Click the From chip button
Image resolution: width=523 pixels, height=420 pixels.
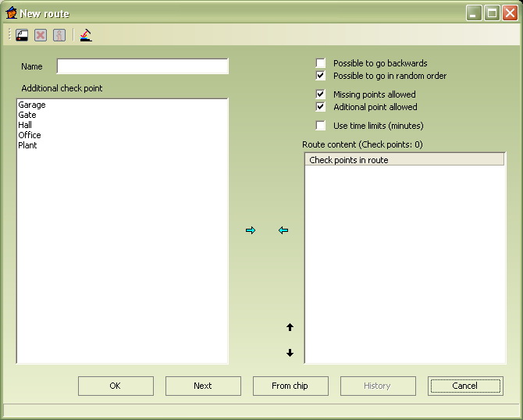coord(290,386)
